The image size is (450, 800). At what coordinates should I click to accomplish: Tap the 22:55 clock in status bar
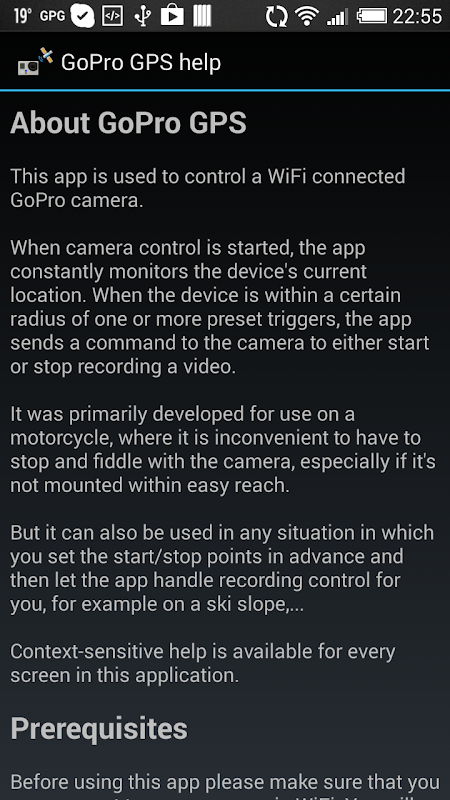(x=417, y=16)
